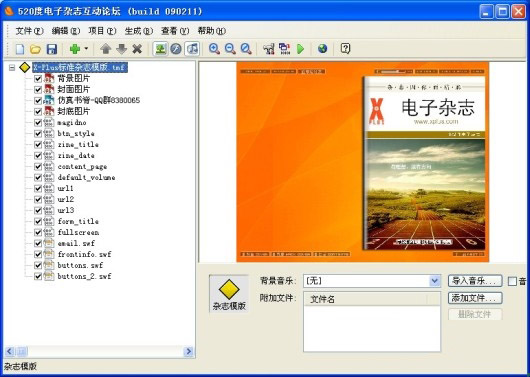Open the help question mark icon
This screenshot has height=377, width=530.
click(345, 49)
